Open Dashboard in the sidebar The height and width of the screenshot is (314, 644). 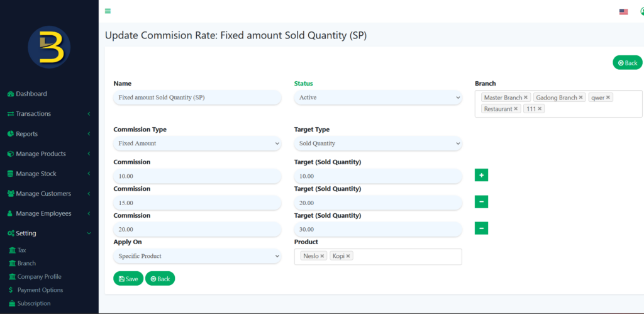tap(31, 94)
